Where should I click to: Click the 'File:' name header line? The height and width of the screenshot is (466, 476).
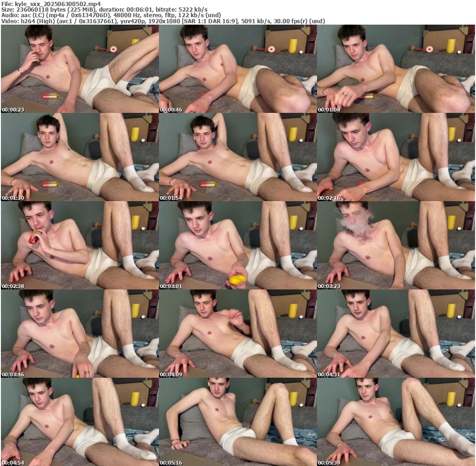pyautogui.click(x=51, y=4)
